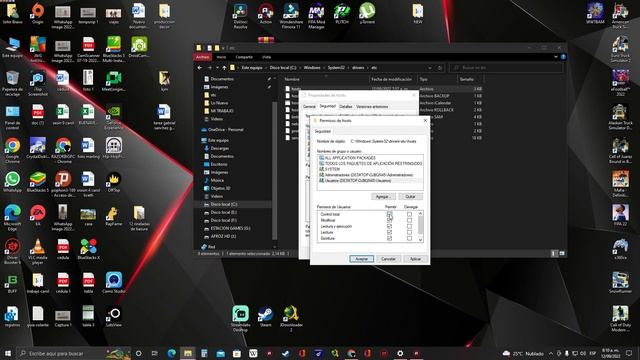Open Archivo menu in File Explorer
The width and height of the screenshot is (640, 360).
click(x=202, y=57)
